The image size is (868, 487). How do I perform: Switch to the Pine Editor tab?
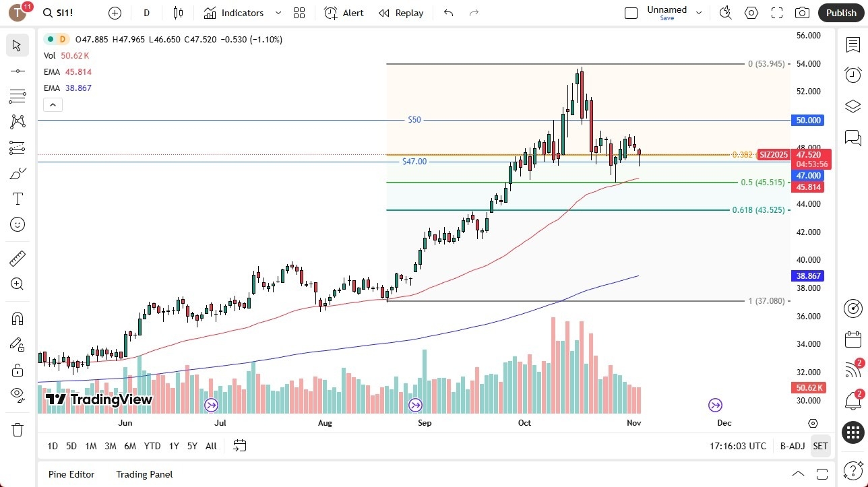[x=71, y=474]
